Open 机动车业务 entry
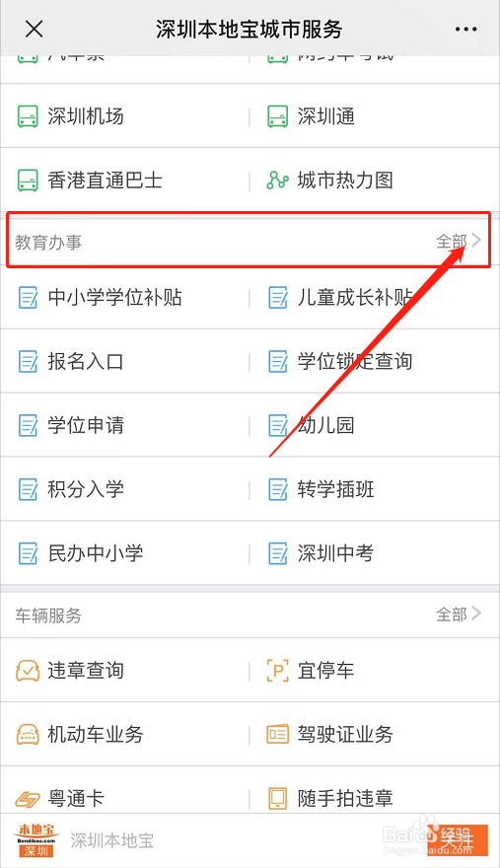The height and width of the screenshot is (868, 500). [x=96, y=735]
